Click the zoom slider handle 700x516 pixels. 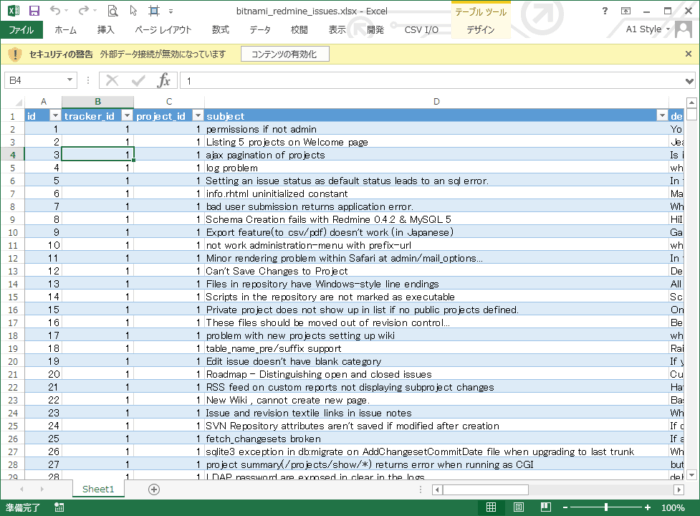tap(606, 508)
